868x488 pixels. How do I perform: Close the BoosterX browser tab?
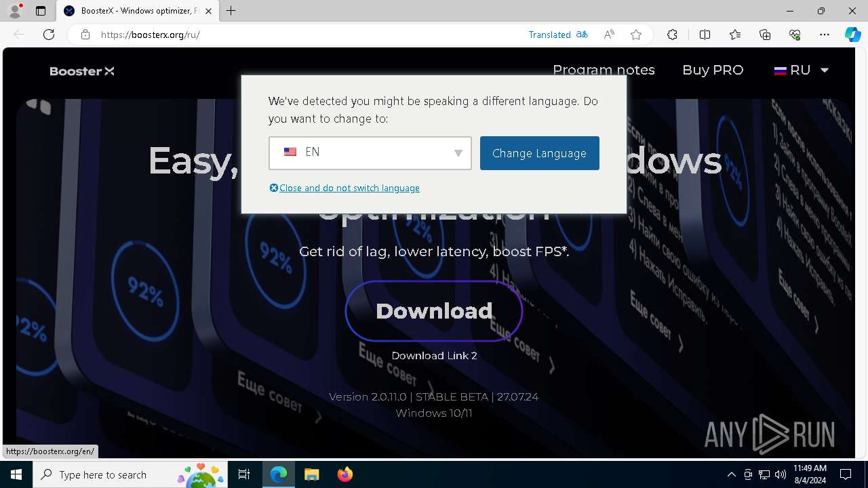pyautogui.click(x=209, y=11)
